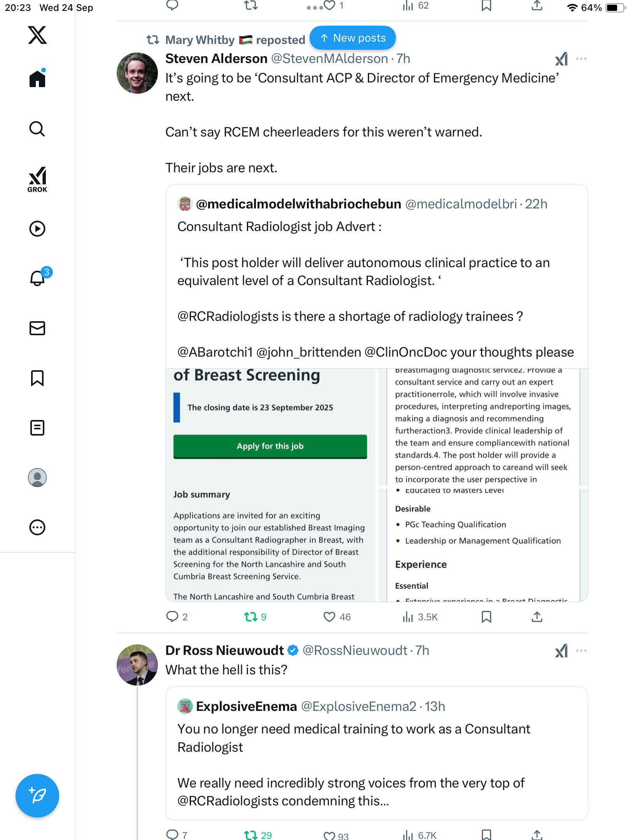Toggle repost on Steven Alderson's post
The image size is (630, 840).
pos(251,617)
